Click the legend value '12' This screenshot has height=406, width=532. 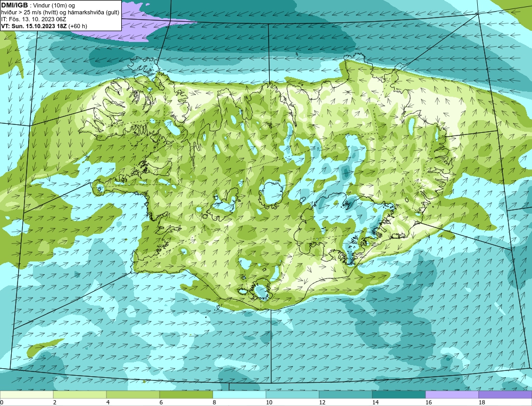pos(322,403)
